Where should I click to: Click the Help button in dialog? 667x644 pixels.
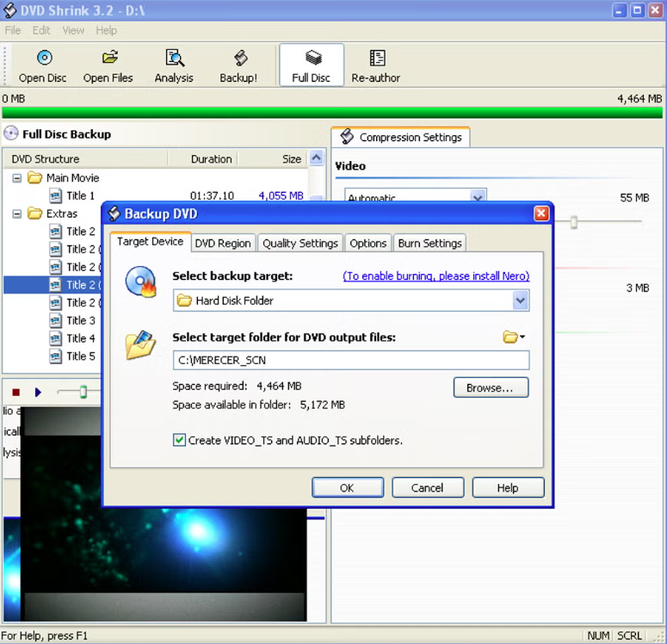508,488
